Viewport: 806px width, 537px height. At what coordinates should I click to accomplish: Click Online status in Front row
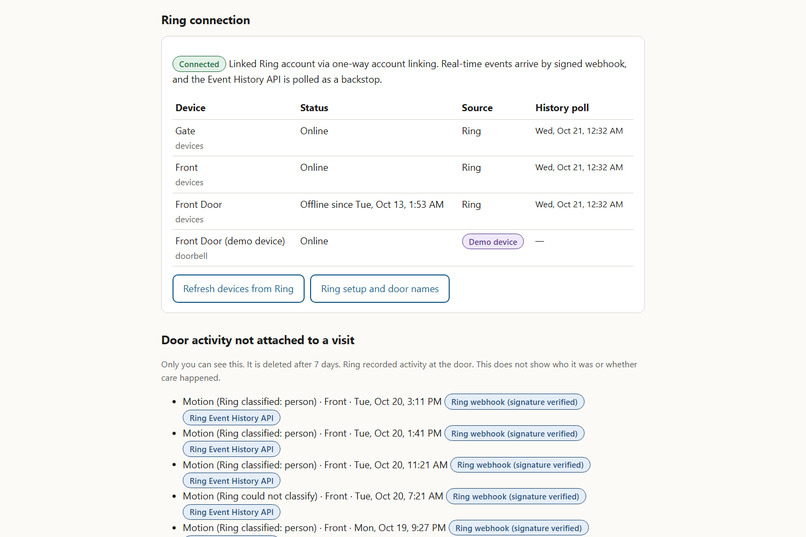(x=314, y=168)
